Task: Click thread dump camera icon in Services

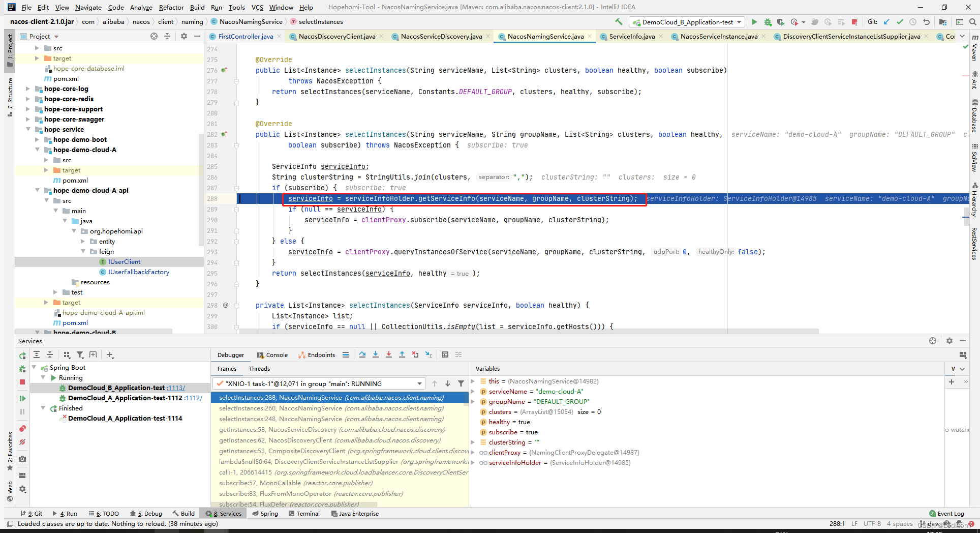Action: pos(22,459)
